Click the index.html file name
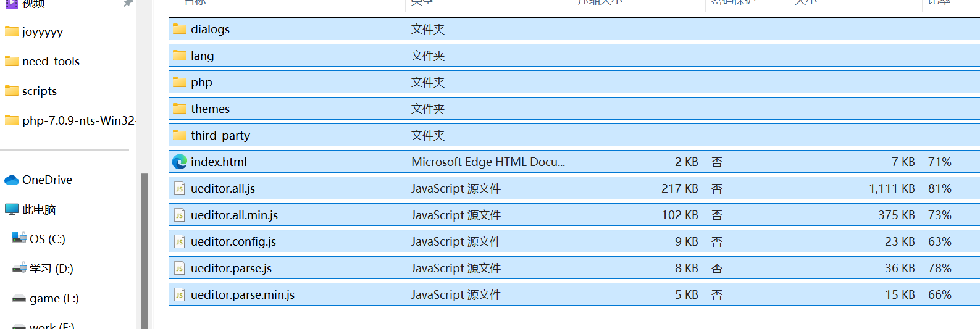The height and width of the screenshot is (329, 980). [x=219, y=162]
